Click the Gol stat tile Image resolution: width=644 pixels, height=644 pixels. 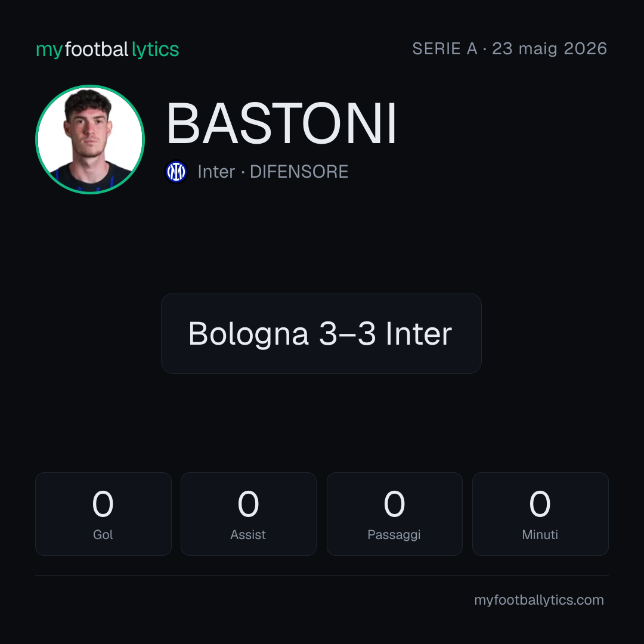click(x=103, y=514)
